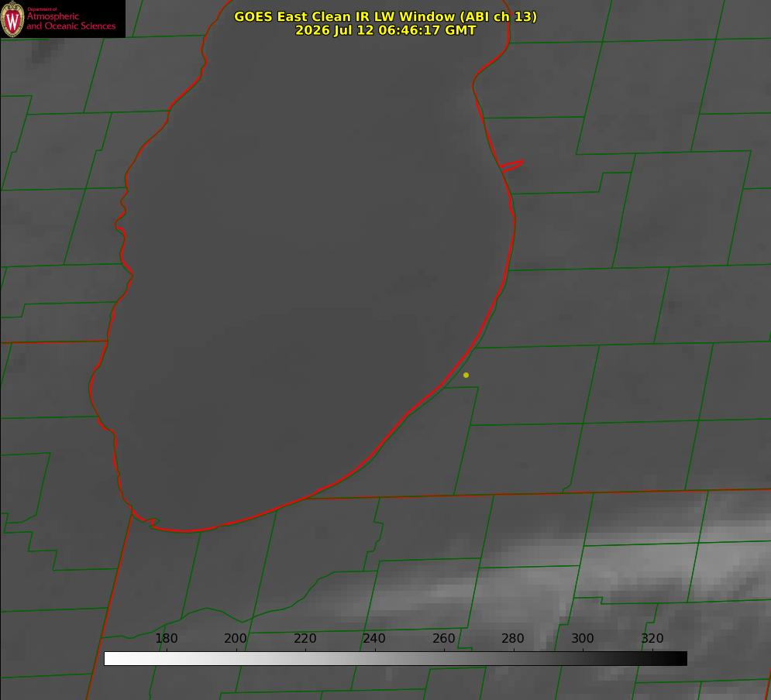Click the 2026 Jul 12 timestamp text
Screen dimensions: 771x700
[386, 30]
